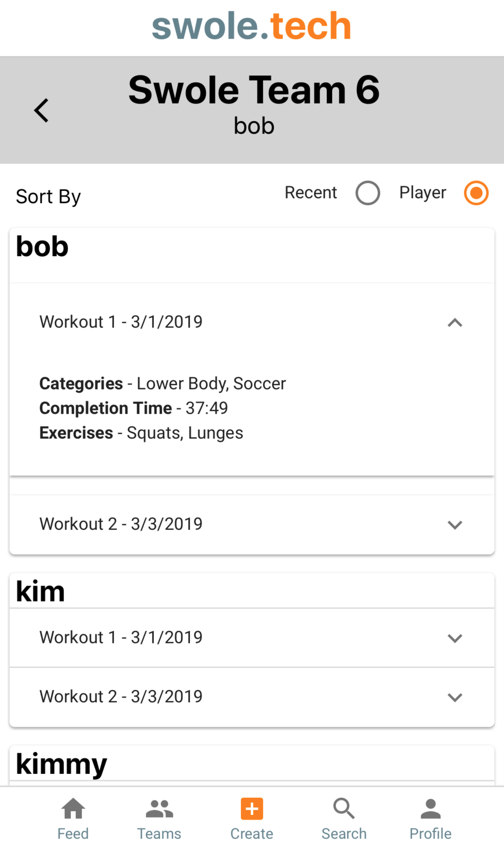Open the kimmy player card header
504x853 pixels.
(252, 764)
